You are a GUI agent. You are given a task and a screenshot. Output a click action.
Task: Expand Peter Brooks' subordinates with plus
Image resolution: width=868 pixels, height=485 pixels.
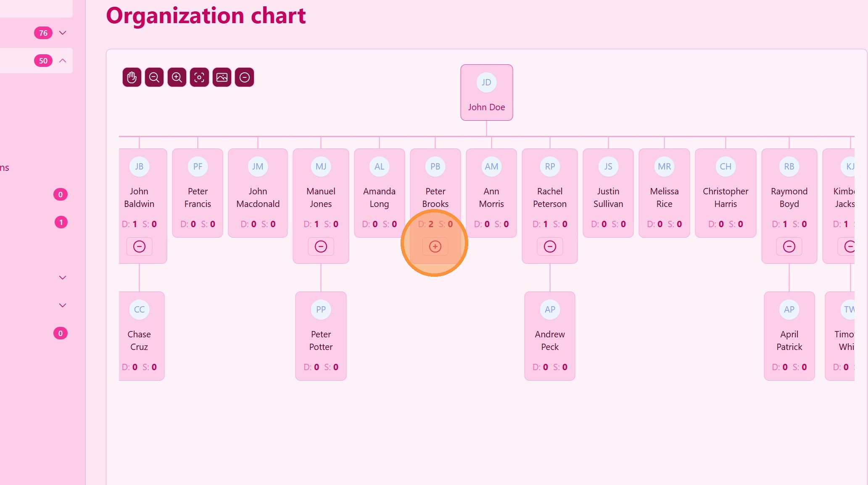click(435, 246)
